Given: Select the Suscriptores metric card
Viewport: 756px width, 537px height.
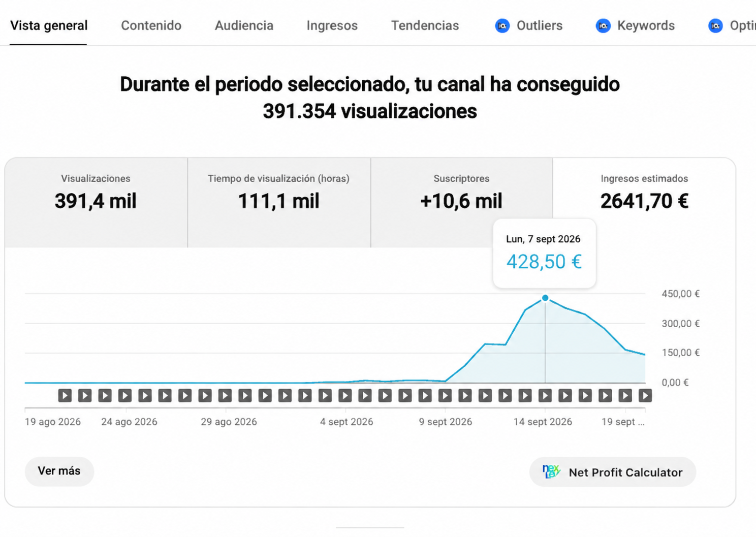Looking at the screenshot, I should tap(461, 203).
